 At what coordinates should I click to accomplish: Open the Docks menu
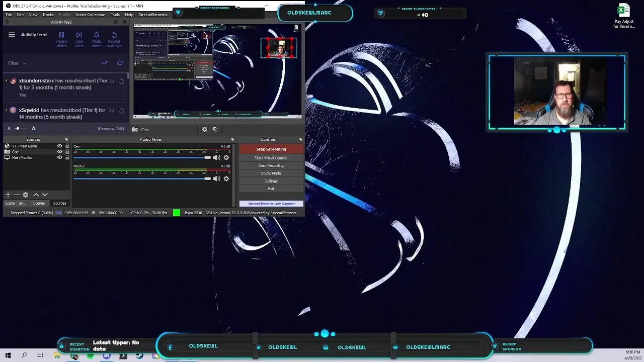point(48,15)
